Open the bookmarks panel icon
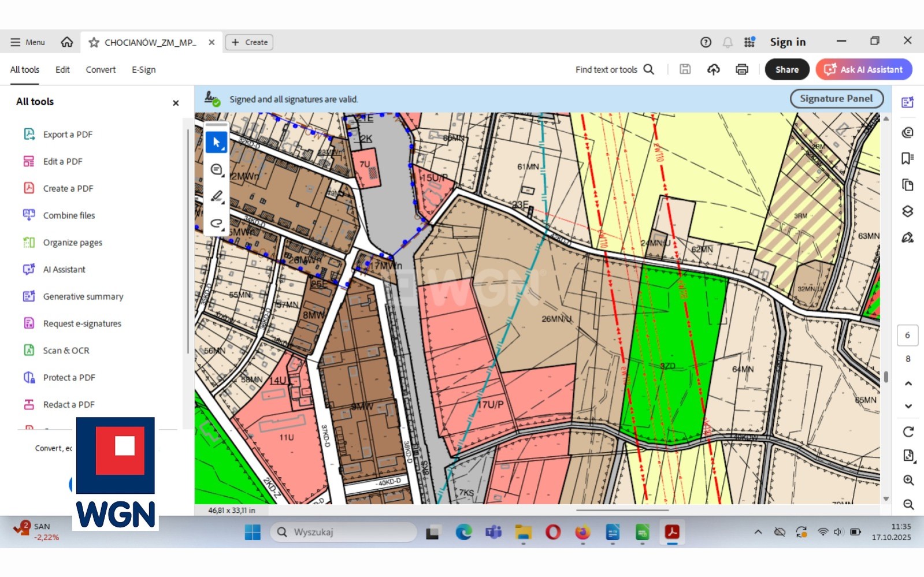Viewport: 924px width, 577px height. (x=907, y=158)
